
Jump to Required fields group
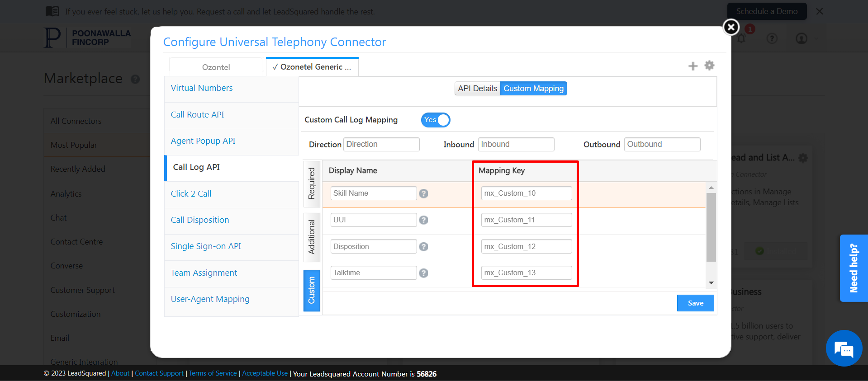312,183
